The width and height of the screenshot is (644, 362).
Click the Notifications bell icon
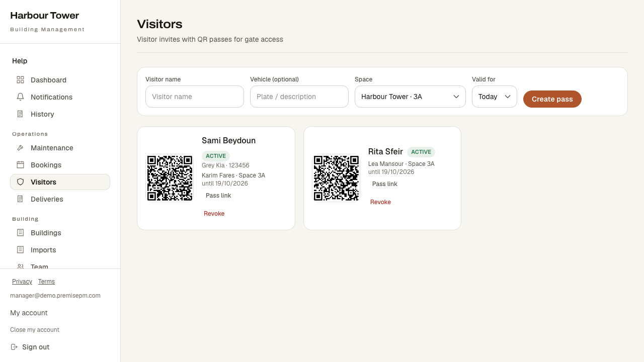(x=20, y=97)
